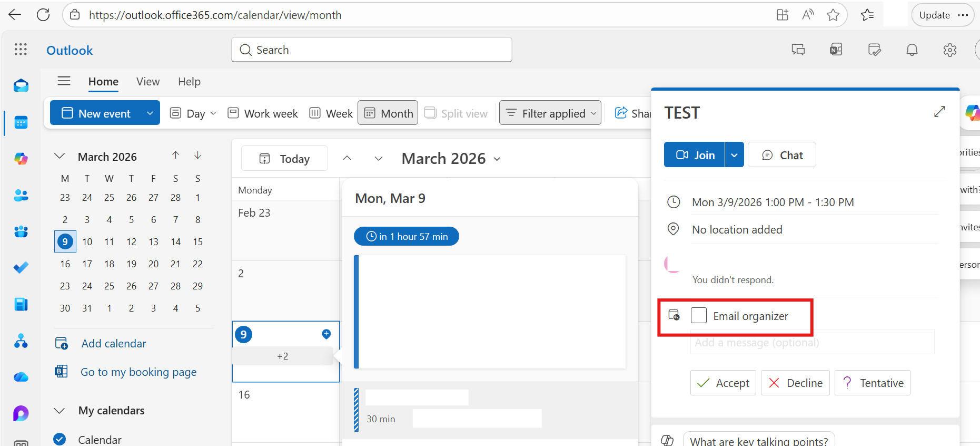Select Week view
This screenshot has width=980, height=446.
tap(331, 113)
